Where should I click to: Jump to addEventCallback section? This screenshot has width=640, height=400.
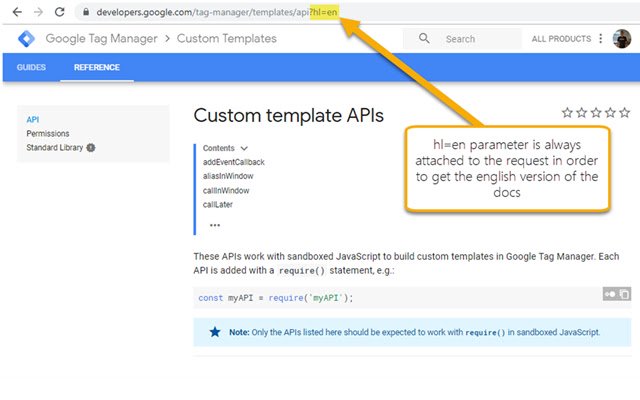click(x=233, y=162)
